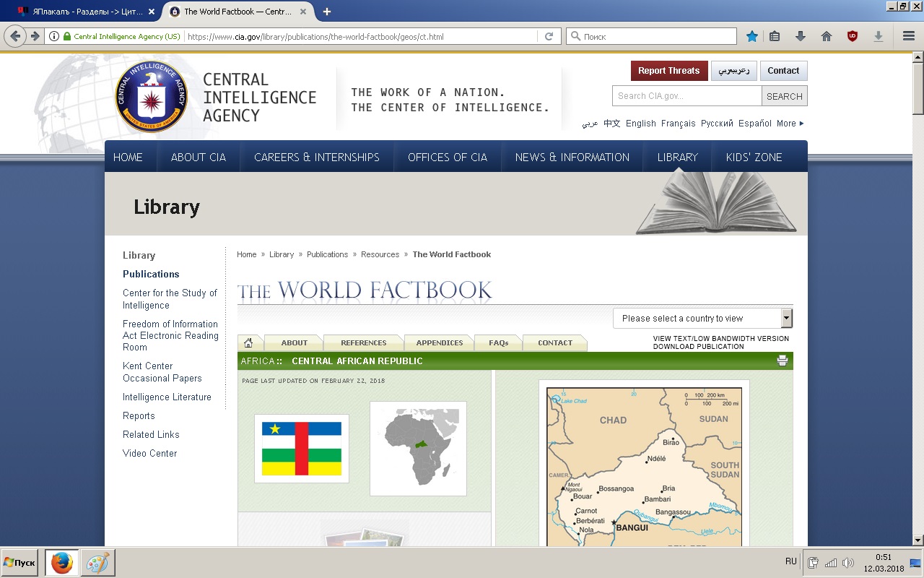Open OFFICES OF CIA menu
The image size is (924, 578).
click(448, 157)
